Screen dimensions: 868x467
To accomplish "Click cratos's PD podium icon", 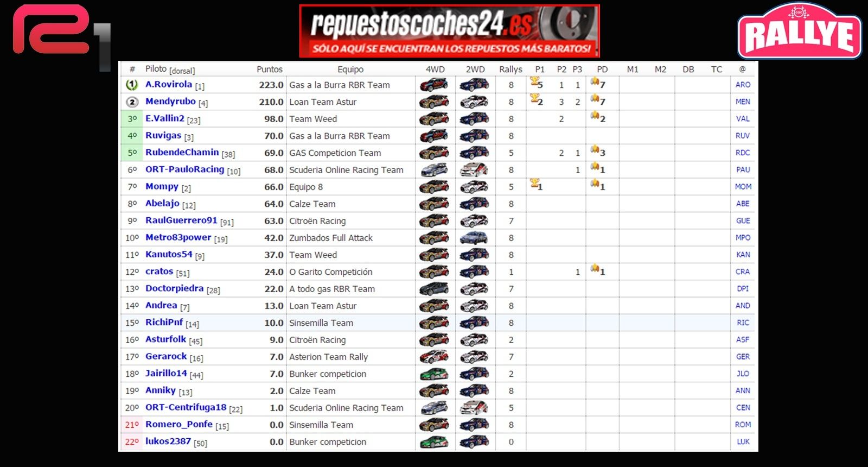I will pyautogui.click(x=595, y=269).
